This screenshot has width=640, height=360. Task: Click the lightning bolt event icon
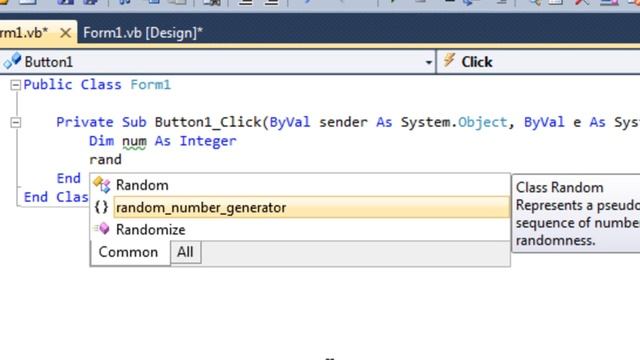point(449,60)
